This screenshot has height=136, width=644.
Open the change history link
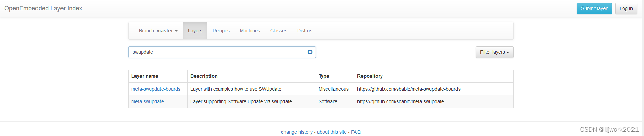click(x=297, y=132)
